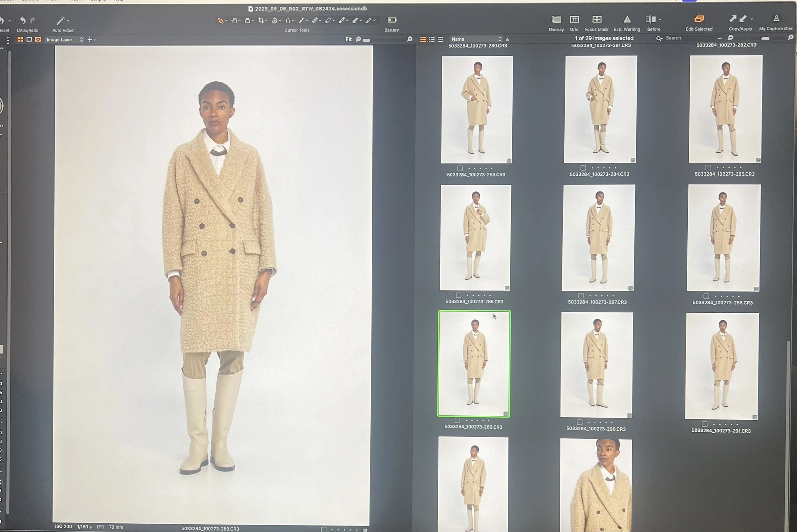Screen dimensions: 797x532
Task: Switch viewer to multi-image grid mode
Action: [x=20, y=40]
